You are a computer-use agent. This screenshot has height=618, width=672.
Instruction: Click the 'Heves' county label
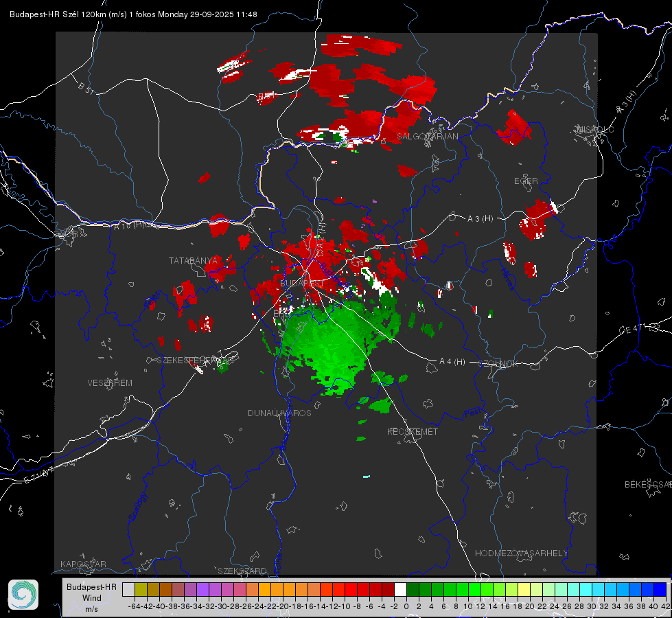[507, 279]
